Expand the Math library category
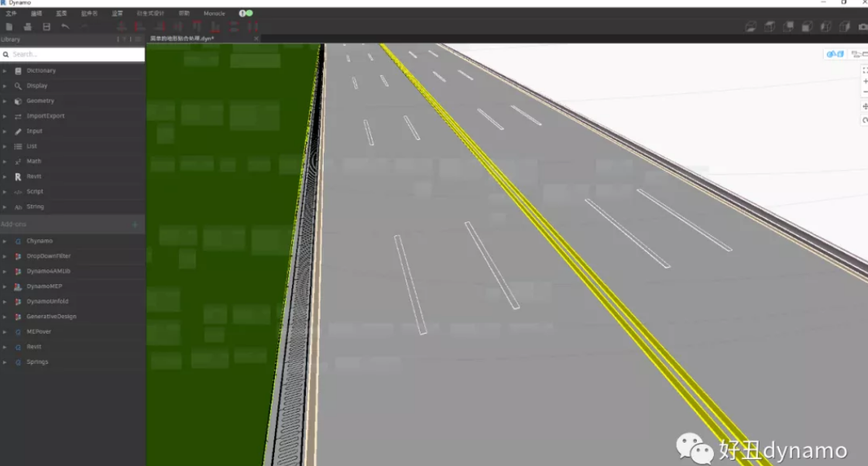The width and height of the screenshot is (868, 466). tap(5, 162)
